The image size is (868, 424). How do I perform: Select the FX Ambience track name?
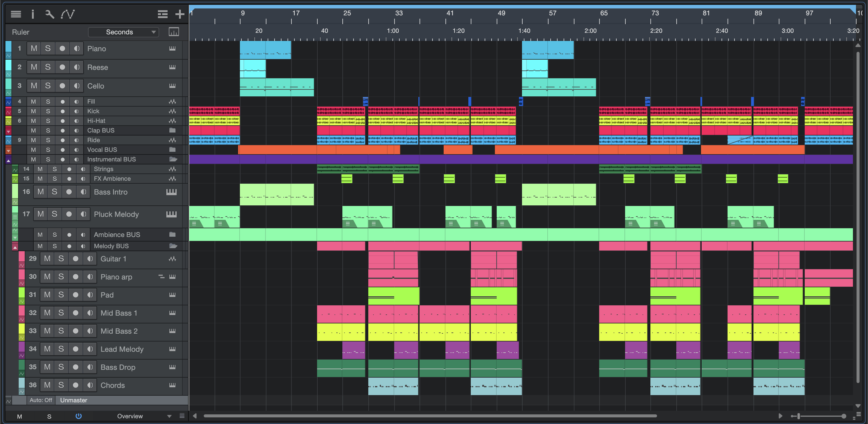(112, 179)
